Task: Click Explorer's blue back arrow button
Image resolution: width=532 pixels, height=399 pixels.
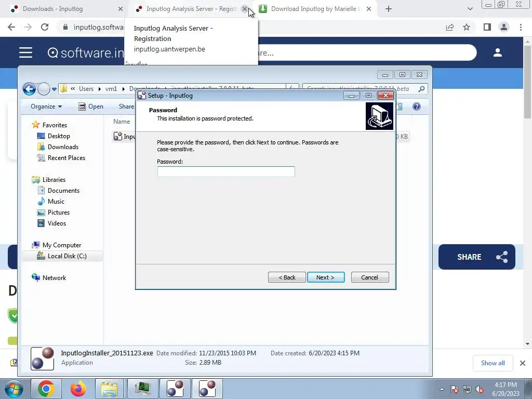Action: point(29,89)
